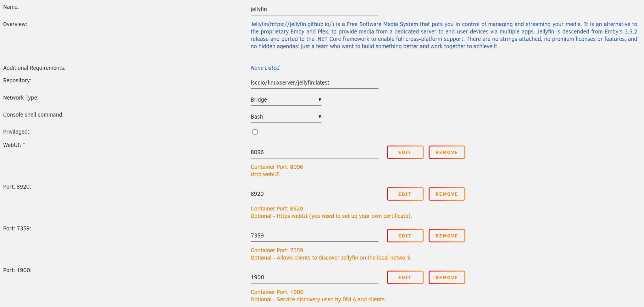Remove the WebUI port 8096 mapping
The image size is (644, 307).
(447, 152)
